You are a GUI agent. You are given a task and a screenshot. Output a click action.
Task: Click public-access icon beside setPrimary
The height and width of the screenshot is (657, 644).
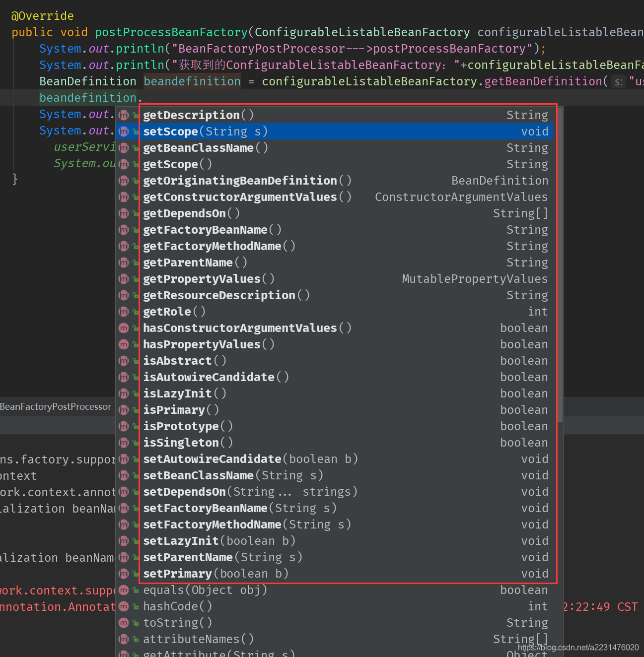136,574
